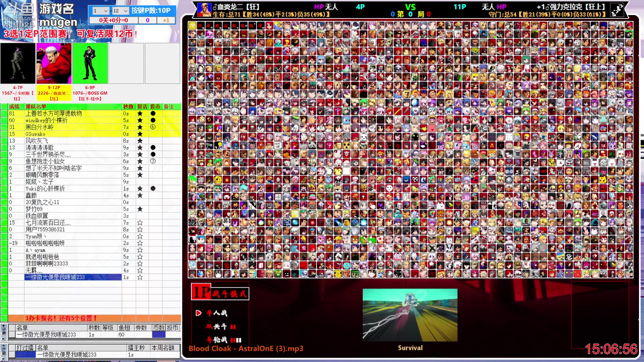Viewport: 644px width, 362px height.
Task: Click the hollow star in the 无羁 row
Action: (x=140, y=270)
